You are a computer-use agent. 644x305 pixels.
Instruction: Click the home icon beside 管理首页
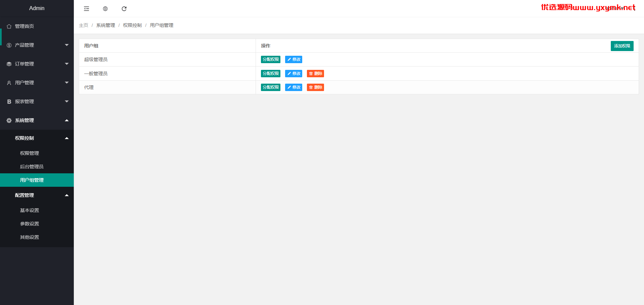[9, 26]
